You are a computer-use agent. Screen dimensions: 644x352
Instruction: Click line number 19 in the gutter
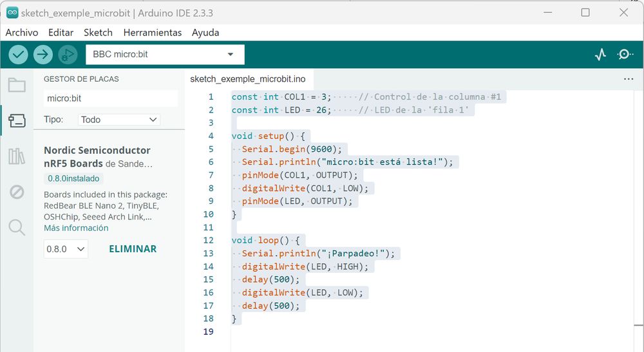[x=208, y=331]
